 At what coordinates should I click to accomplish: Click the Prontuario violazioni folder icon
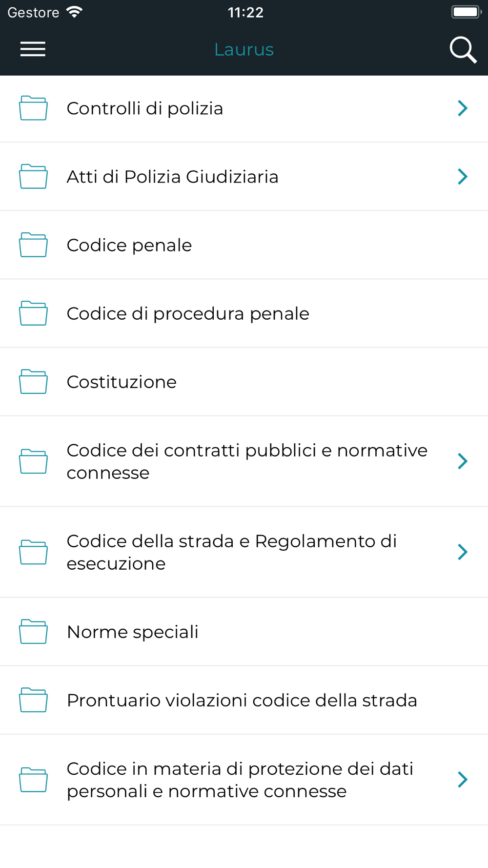click(33, 700)
